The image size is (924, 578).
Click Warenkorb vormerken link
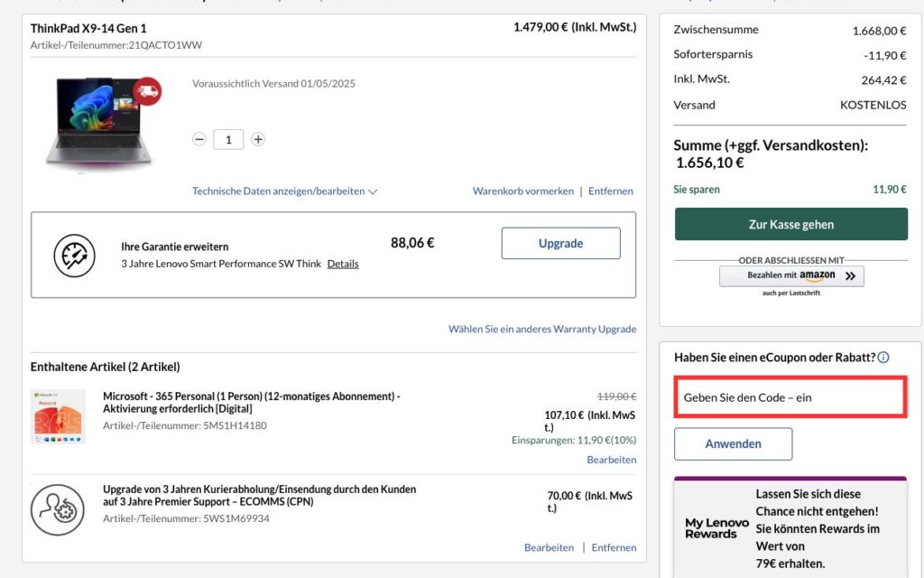tap(522, 191)
